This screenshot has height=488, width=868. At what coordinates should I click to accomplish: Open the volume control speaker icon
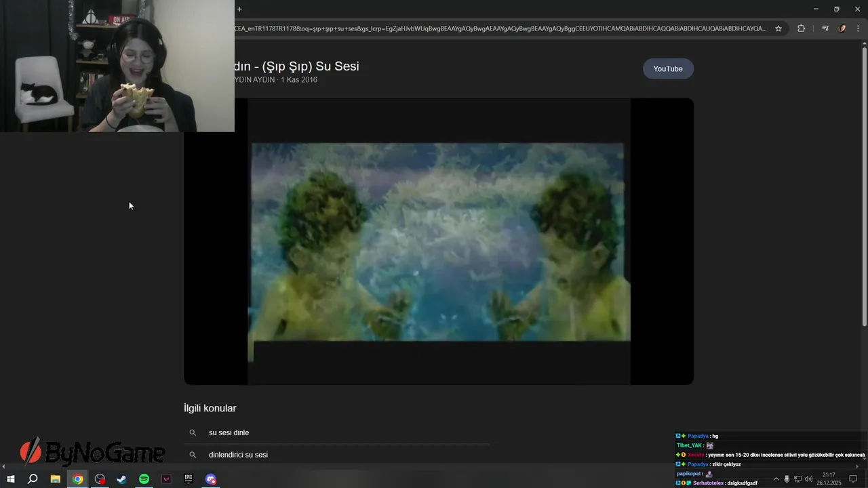click(808, 479)
